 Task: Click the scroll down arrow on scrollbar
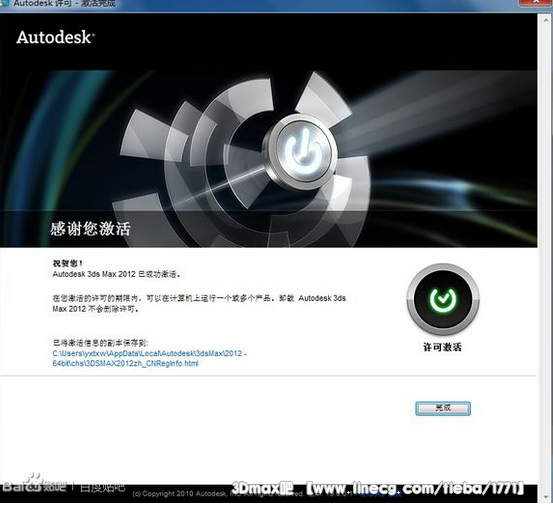(x=545, y=497)
